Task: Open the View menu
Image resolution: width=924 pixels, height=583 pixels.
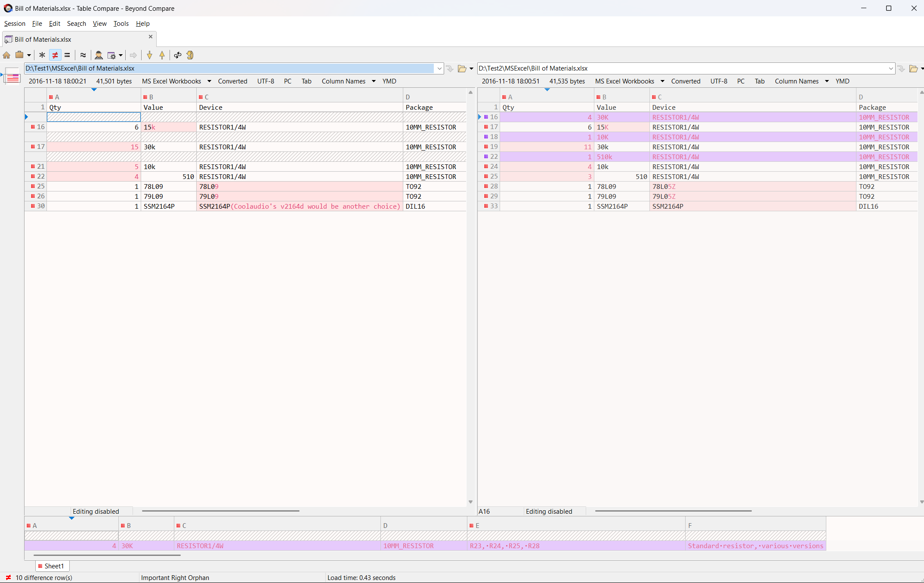Action: 100,24
